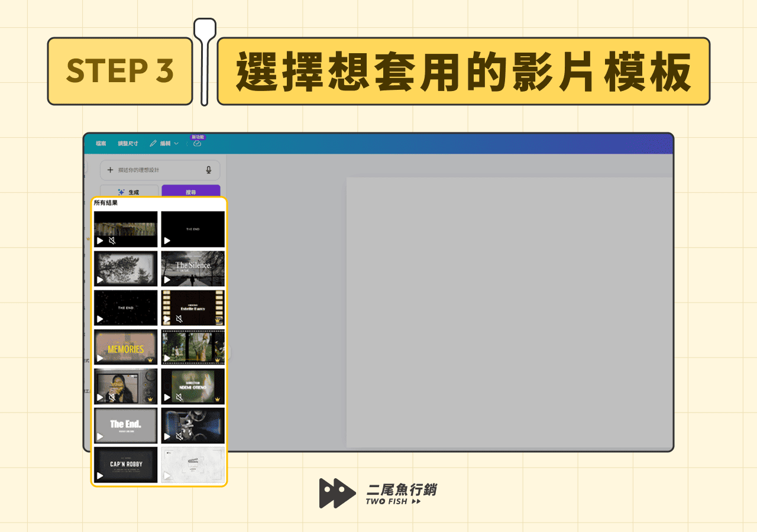
Task: Click the 所有結果 heading text
Action: pos(106,203)
